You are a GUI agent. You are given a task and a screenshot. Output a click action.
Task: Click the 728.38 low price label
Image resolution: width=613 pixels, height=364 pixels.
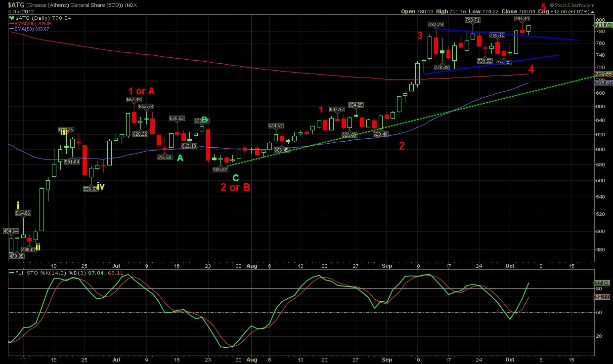click(x=441, y=67)
